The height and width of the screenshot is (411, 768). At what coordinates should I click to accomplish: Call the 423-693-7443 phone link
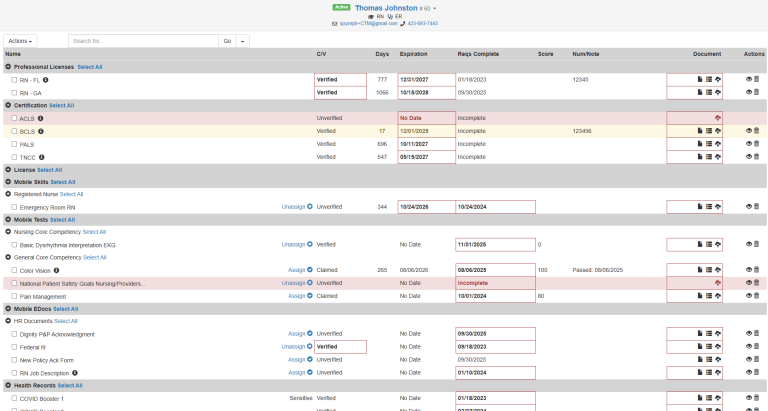tap(423, 24)
